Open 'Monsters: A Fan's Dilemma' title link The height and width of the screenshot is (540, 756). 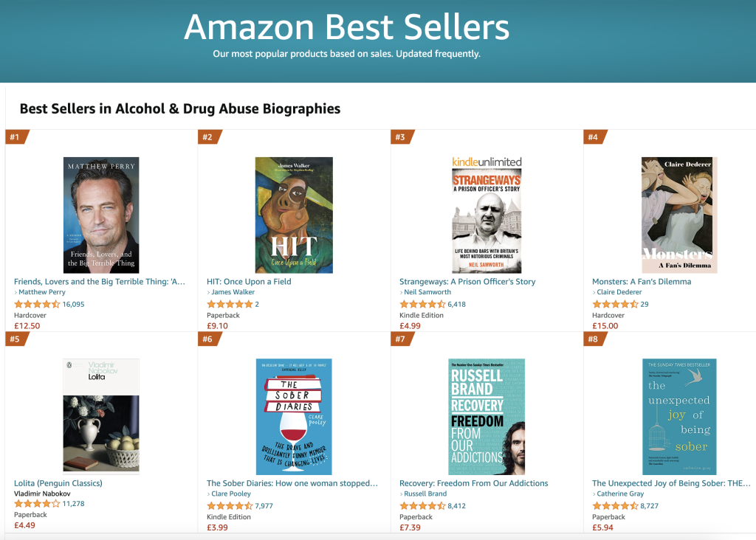click(x=642, y=281)
